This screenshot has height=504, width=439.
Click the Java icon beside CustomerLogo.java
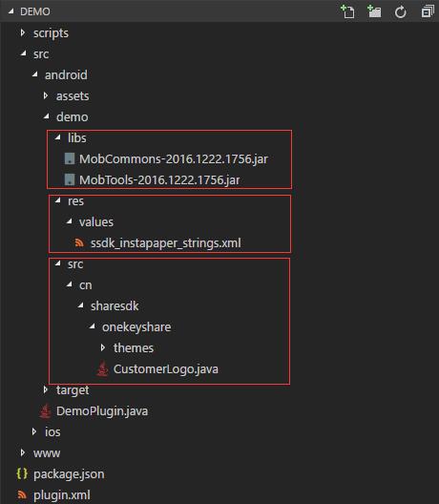102,368
